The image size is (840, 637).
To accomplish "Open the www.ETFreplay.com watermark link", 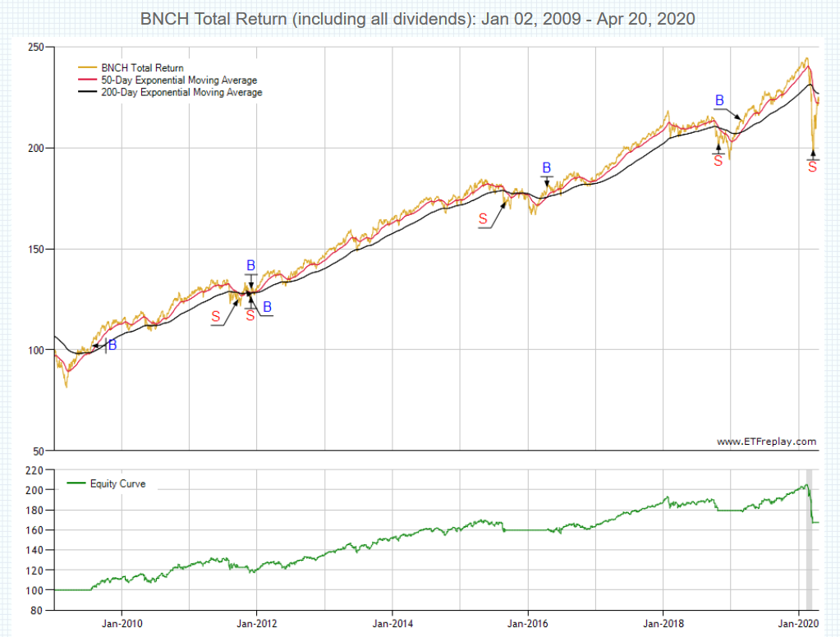I will 766,442.
